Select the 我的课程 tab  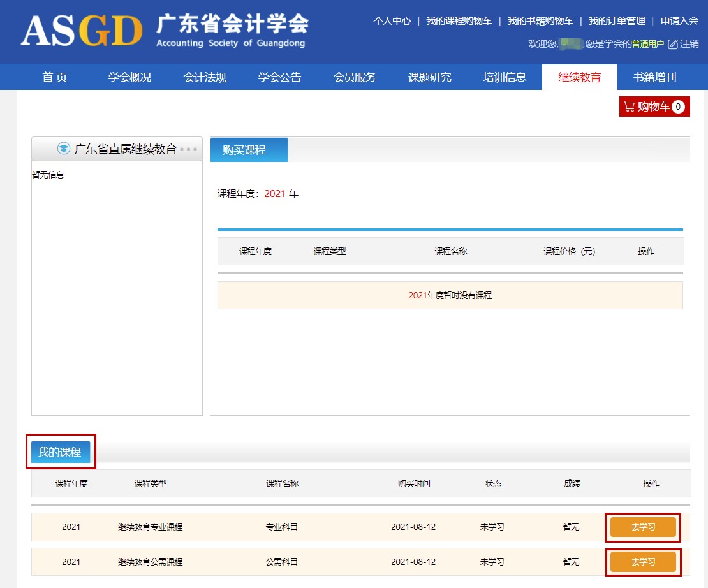(x=61, y=452)
